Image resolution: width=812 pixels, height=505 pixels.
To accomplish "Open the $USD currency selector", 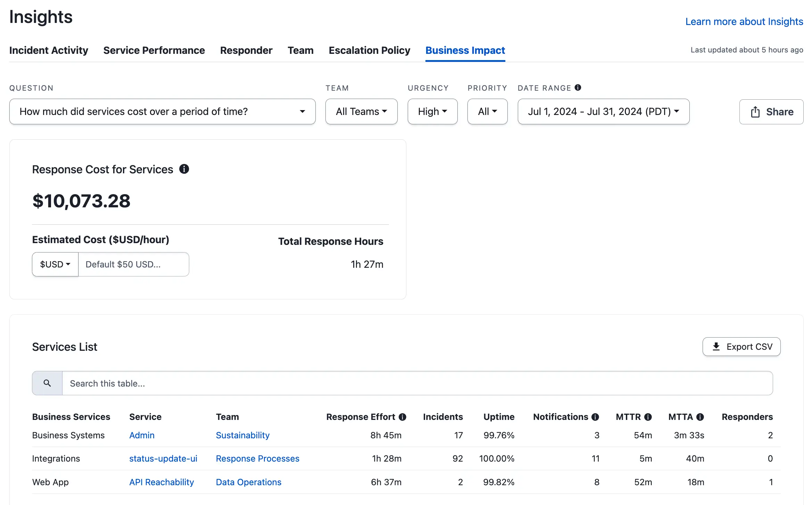I will (x=55, y=264).
